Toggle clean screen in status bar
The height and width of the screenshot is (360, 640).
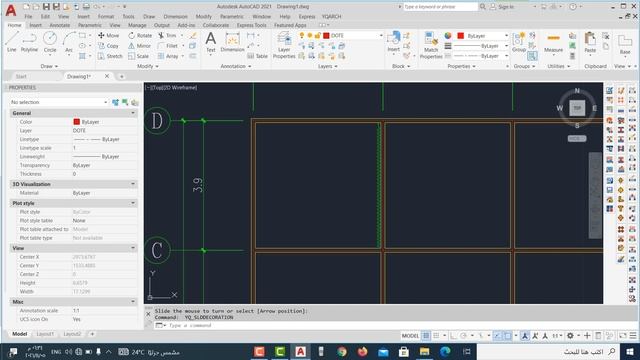click(x=623, y=336)
